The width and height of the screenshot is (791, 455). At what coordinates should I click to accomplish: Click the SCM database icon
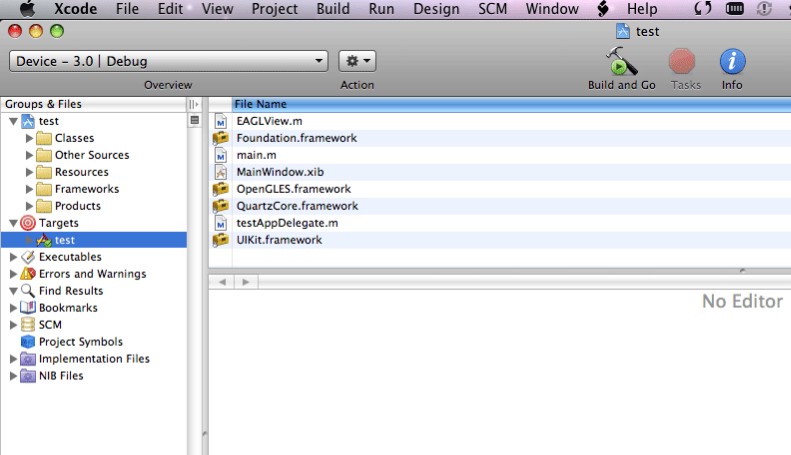point(28,325)
